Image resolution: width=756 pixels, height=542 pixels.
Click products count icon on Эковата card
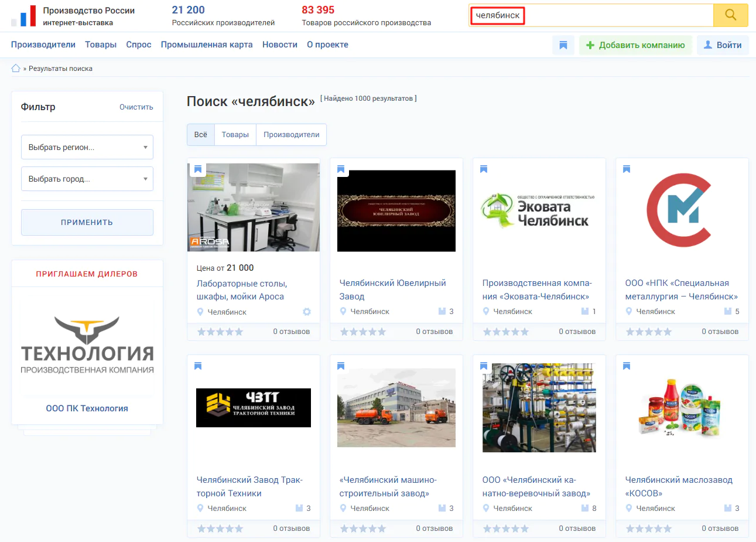click(585, 311)
